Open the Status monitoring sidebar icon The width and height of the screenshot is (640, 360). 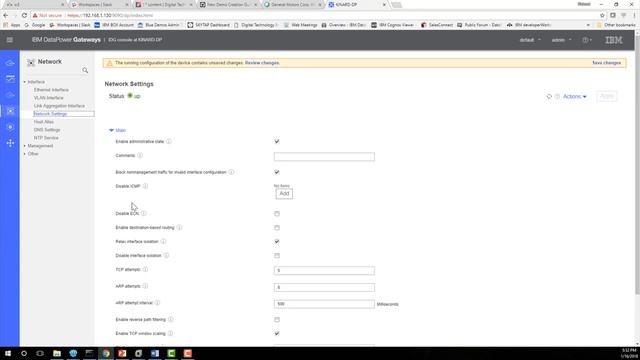10,79
